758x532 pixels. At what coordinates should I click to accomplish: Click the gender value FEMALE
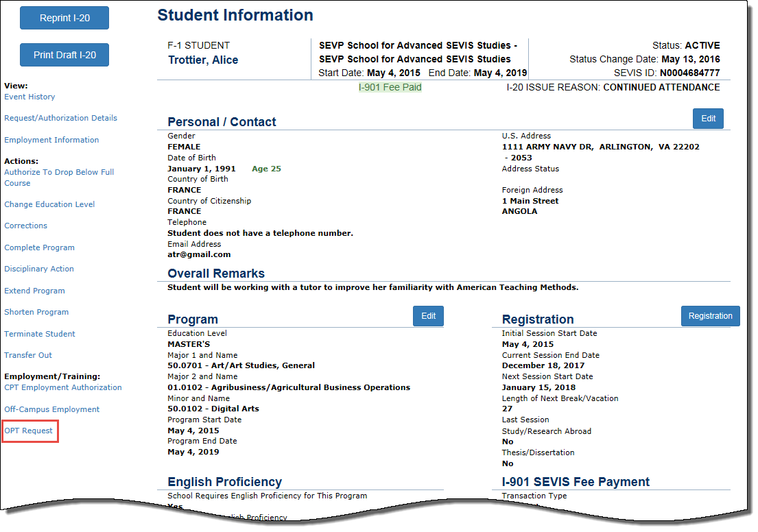pos(184,147)
